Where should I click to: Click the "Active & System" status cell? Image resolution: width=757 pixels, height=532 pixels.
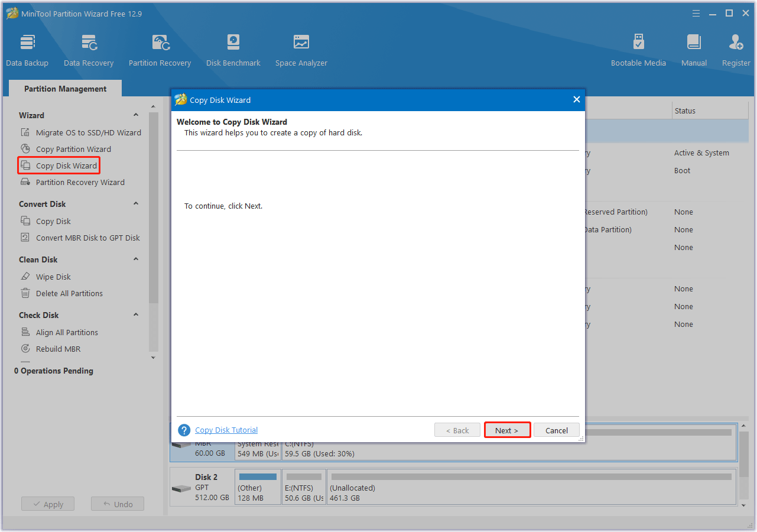[x=701, y=153]
